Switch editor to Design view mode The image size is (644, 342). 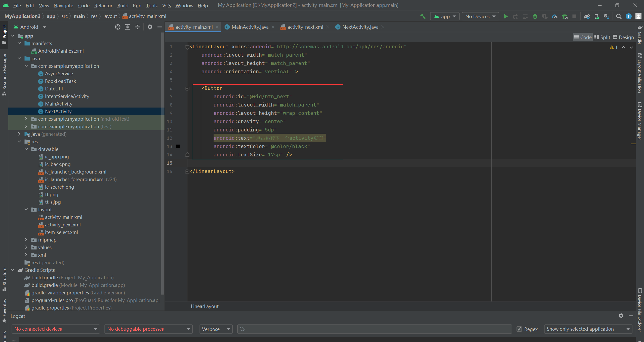pyautogui.click(x=623, y=37)
